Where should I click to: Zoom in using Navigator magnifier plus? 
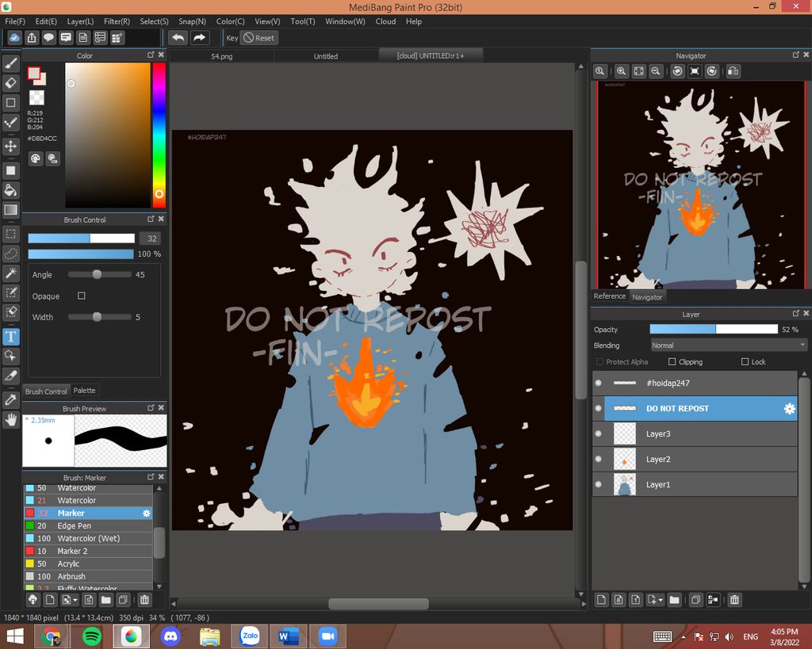pyautogui.click(x=622, y=71)
